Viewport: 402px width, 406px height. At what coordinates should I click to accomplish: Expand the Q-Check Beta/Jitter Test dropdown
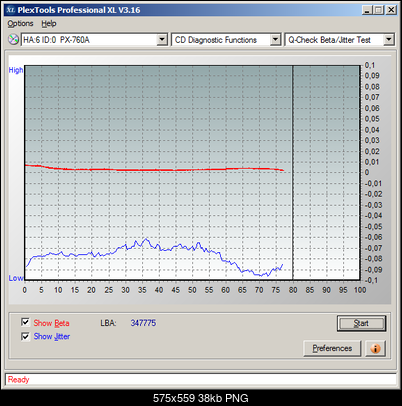click(389, 40)
